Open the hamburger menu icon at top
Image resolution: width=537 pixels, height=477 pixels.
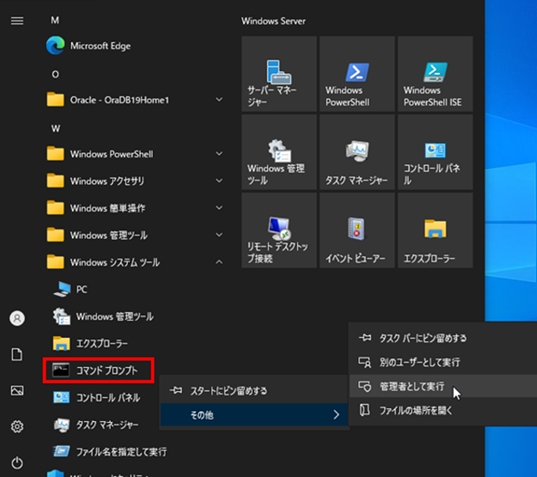(x=17, y=21)
